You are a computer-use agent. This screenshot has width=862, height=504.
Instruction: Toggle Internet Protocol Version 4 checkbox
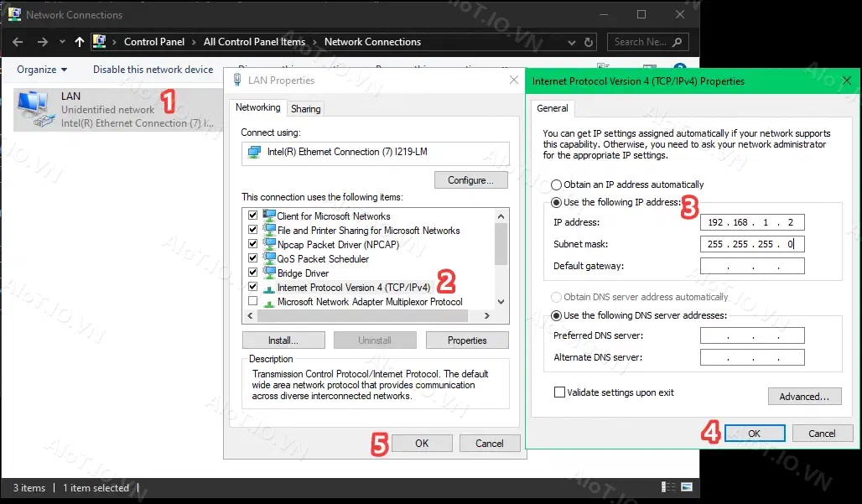tap(253, 287)
